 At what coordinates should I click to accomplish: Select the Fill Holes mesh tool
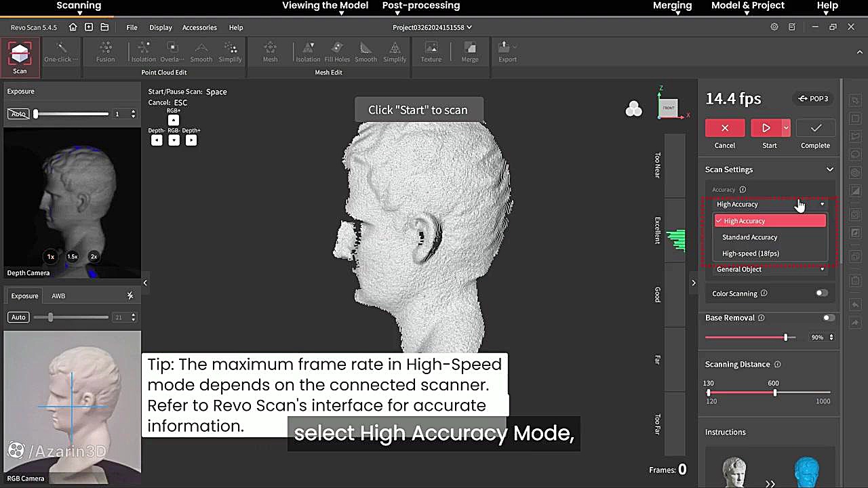[337, 52]
